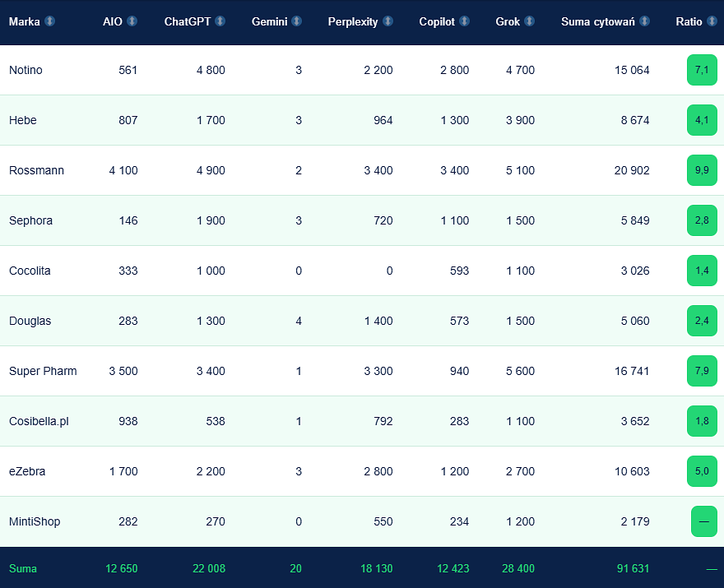
Task: Click the AIO column sort icon
Action: pos(132,21)
